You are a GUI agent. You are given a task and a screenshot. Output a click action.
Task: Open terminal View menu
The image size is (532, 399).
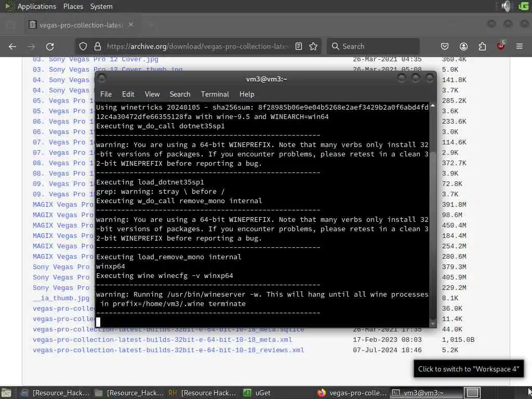click(152, 95)
